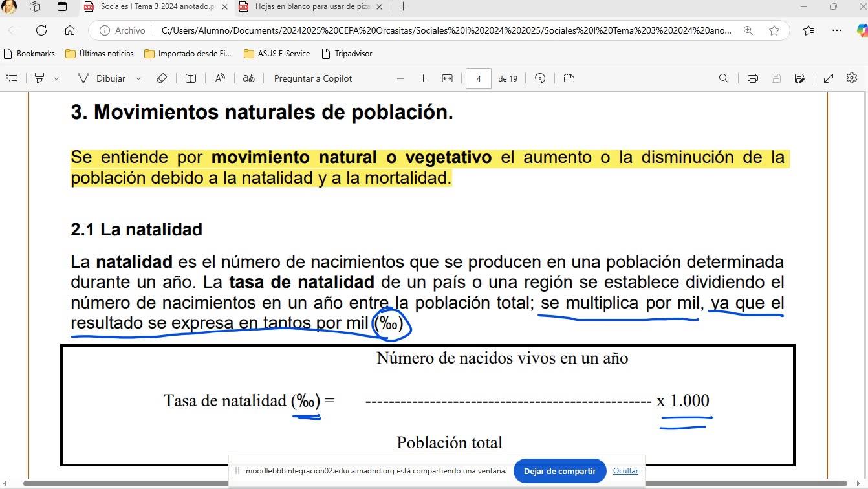Click the page number input field
Viewport: 868px width, 489px height.
tap(479, 78)
